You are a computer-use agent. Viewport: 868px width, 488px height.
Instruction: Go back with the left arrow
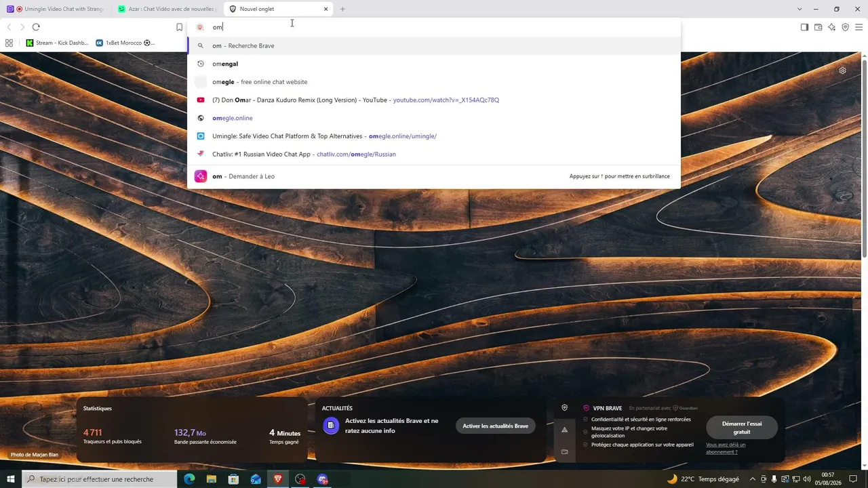pyautogui.click(x=9, y=27)
